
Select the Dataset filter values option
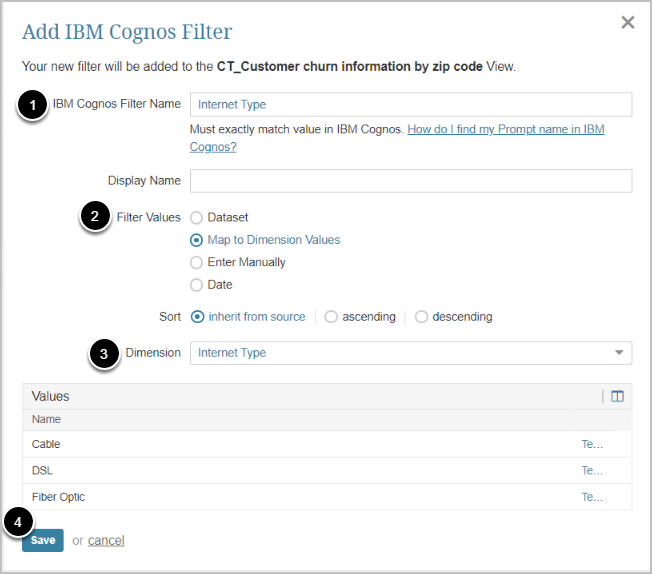pyautogui.click(x=197, y=217)
